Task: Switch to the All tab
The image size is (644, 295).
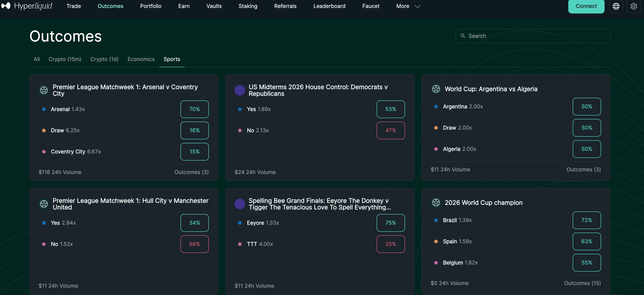Action: tap(37, 59)
